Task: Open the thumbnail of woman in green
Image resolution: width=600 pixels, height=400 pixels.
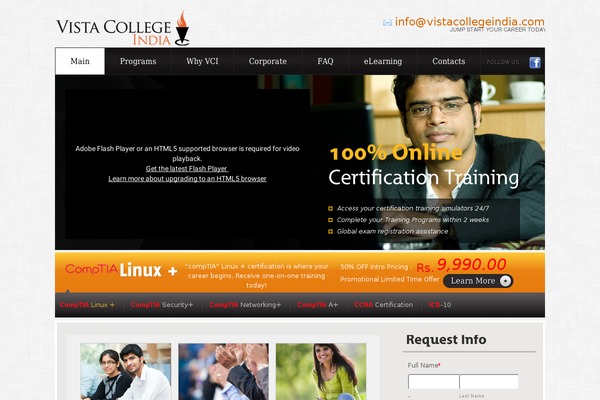Action: click(321, 372)
